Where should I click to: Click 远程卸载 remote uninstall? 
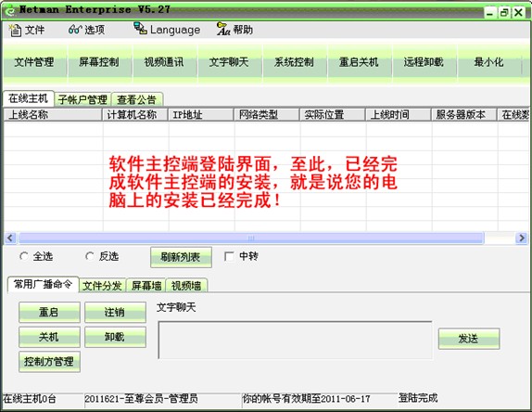tap(424, 62)
